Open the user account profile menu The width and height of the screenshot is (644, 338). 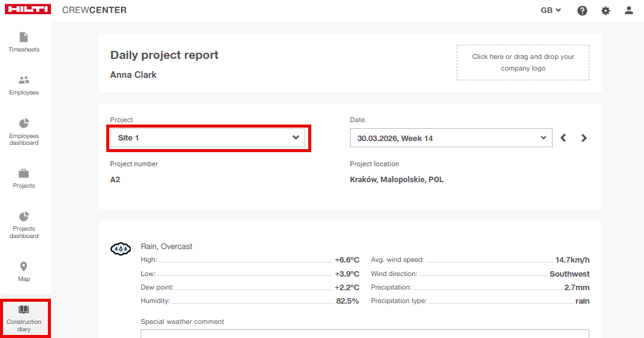pos(629,10)
